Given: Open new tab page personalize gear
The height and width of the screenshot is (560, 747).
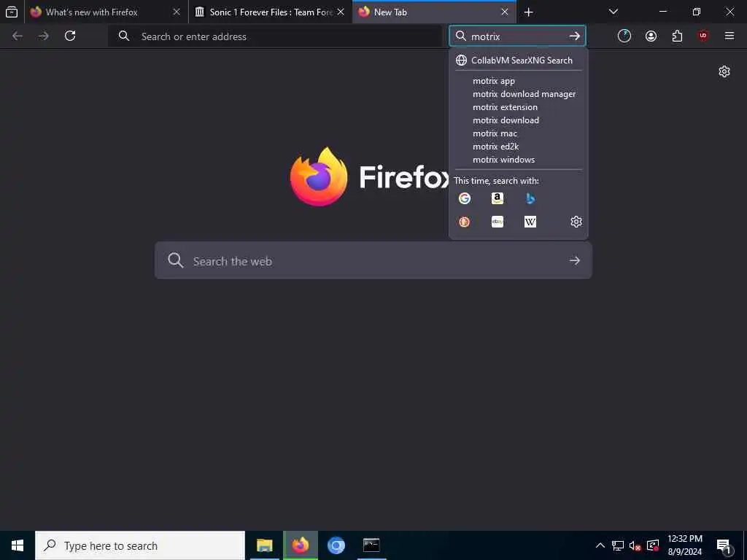Looking at the screenshot, I should 724,71.
